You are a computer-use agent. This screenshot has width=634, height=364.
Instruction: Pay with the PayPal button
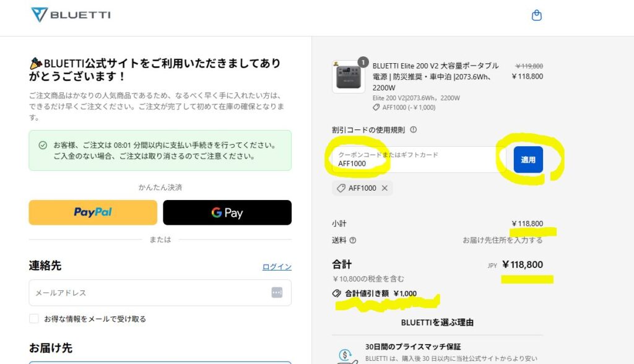click(x=93, y=212)
